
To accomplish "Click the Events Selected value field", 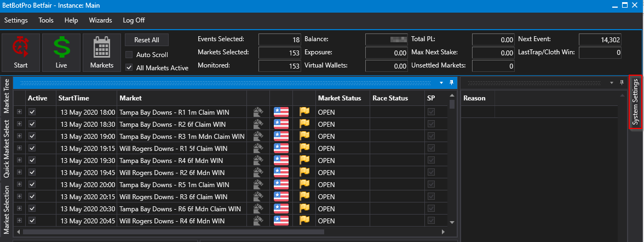I will (x=280, y=40).
